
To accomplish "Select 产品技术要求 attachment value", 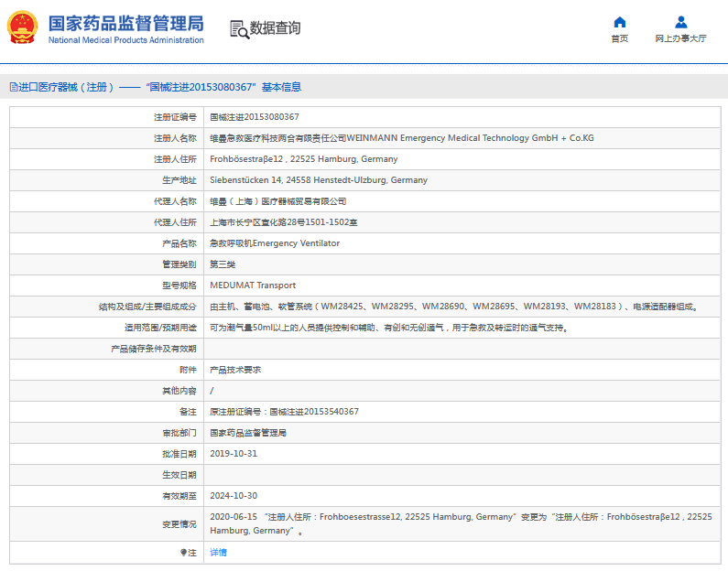I will tap(235, 370).
